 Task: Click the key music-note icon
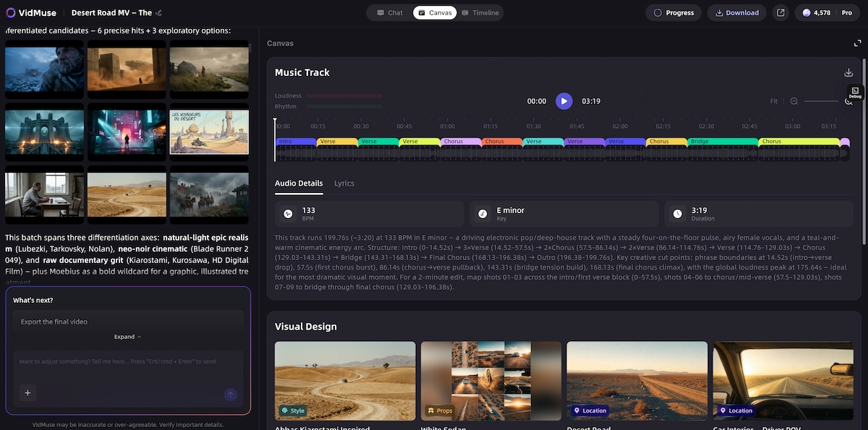coord(482,214)
